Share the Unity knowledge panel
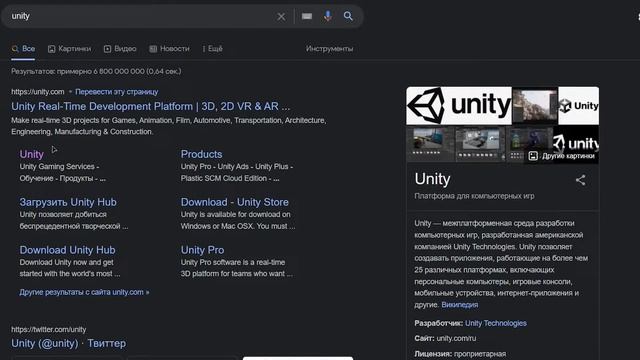Image resolution: width=640 pixels, height=360 pixels. pyautogui.click(x=580, y=180)
